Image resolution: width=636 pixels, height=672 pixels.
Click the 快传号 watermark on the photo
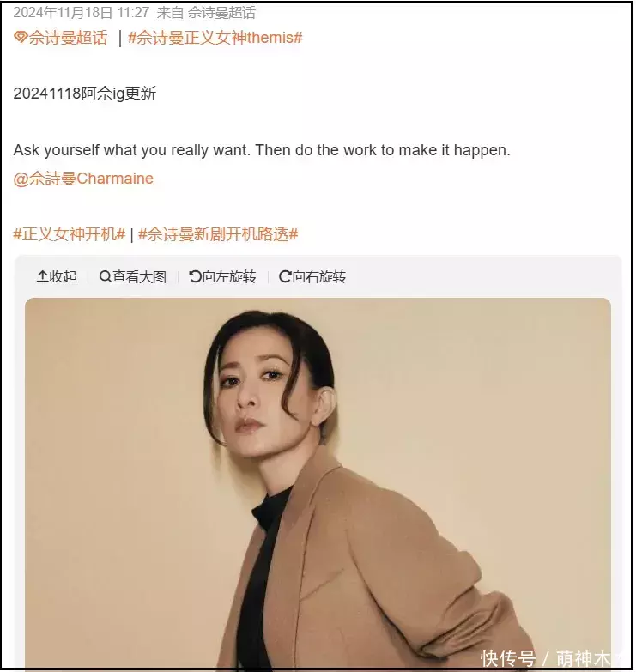point(508,658)
